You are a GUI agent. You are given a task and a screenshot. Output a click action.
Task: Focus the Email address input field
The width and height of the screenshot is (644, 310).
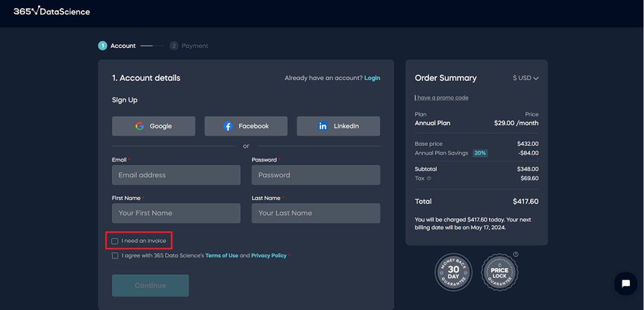click(176, 175)
